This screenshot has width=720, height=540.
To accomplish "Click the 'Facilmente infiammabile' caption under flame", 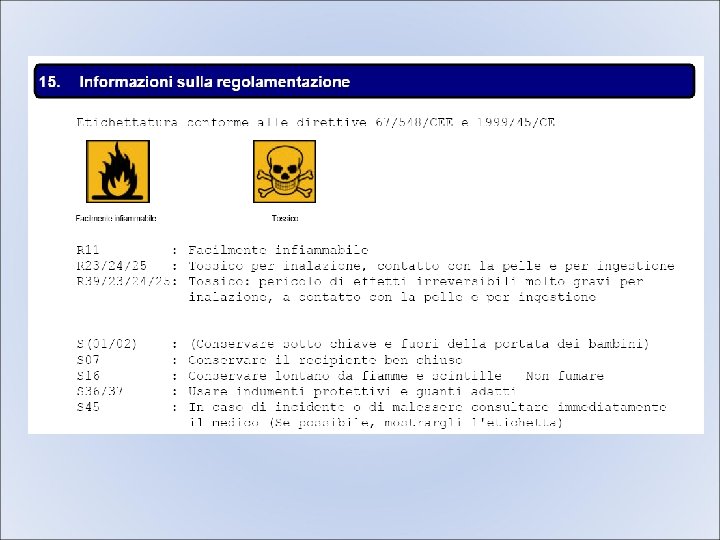I will (116, 218).
